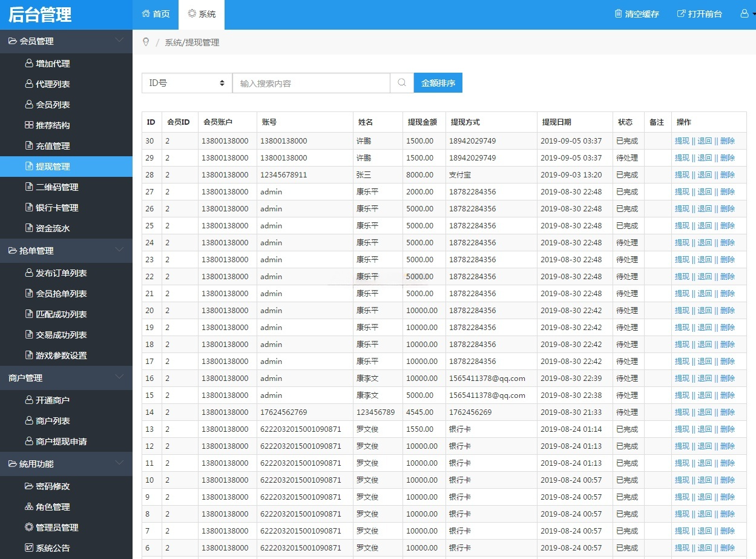Click the magnifier search icon

click(x=401, y=82)
